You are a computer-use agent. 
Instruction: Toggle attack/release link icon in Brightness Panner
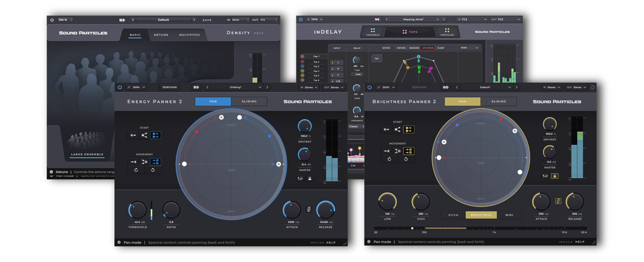(x=558, y=202)
